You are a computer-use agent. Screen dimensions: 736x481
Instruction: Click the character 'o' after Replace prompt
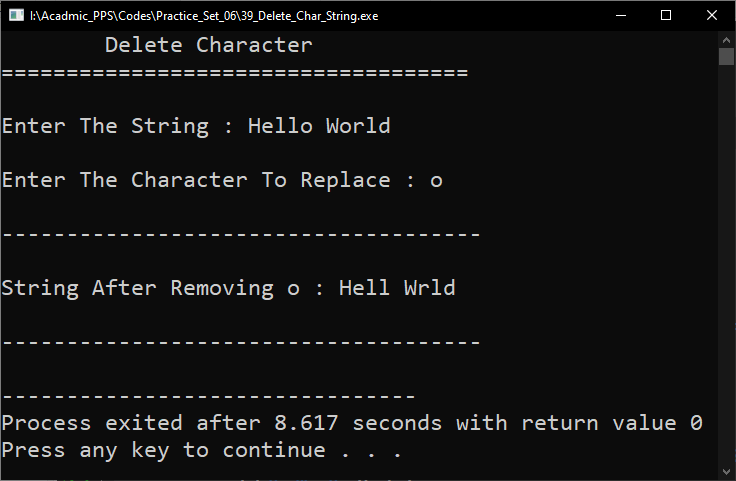pyautogui.click(x=436, y=181)
